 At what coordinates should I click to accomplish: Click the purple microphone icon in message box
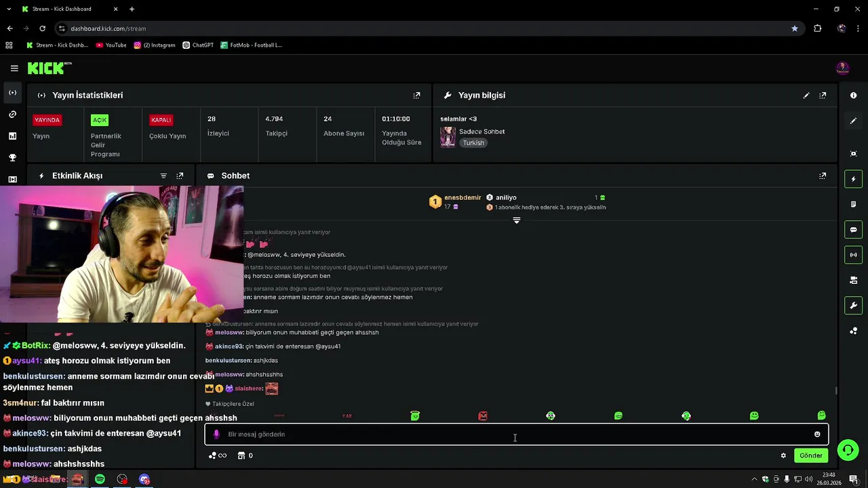[x=216, y=434]
